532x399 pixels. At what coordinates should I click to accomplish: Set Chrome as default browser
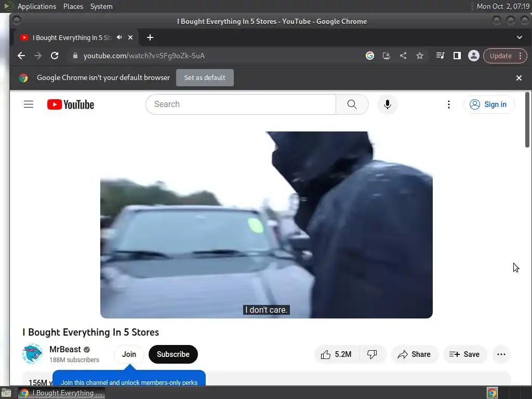(205, 78)
